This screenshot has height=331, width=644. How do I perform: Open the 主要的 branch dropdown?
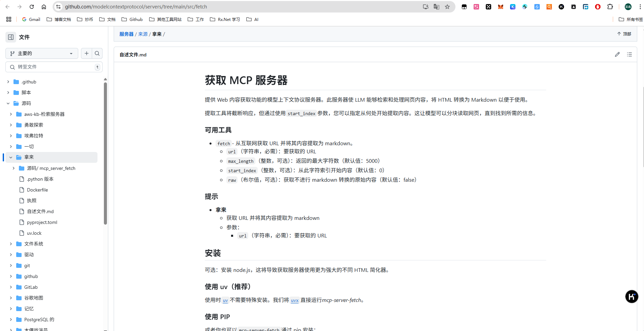click(x=42, y=53)
